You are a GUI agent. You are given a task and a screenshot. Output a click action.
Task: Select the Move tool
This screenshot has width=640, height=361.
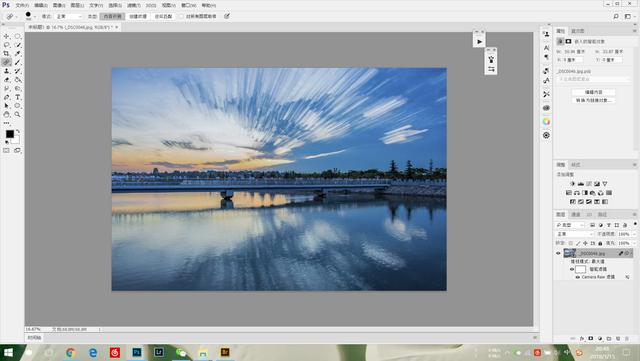click(7, 36)
